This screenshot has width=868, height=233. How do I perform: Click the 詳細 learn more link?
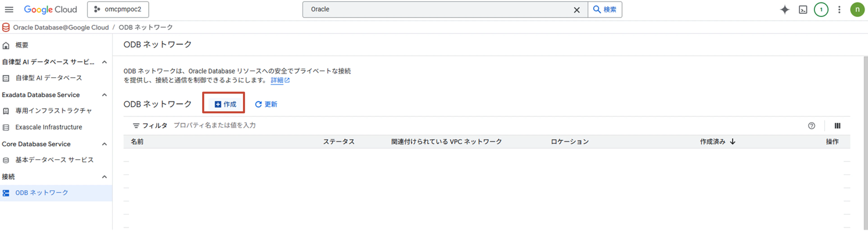point(280,80)
